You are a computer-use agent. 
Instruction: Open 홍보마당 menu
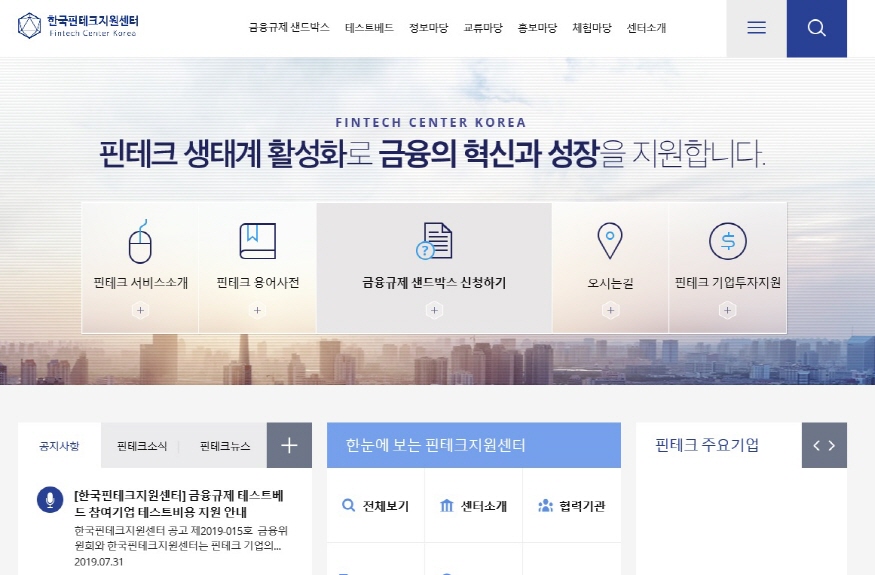coord(537,27)
